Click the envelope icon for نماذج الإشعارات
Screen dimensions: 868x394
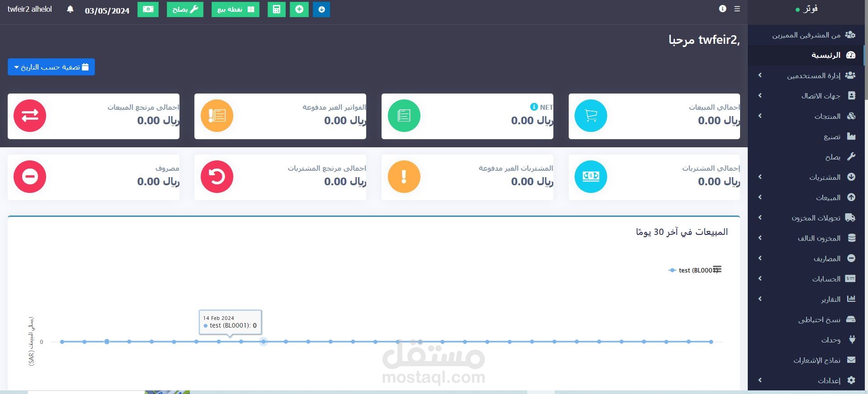(851, 360)
